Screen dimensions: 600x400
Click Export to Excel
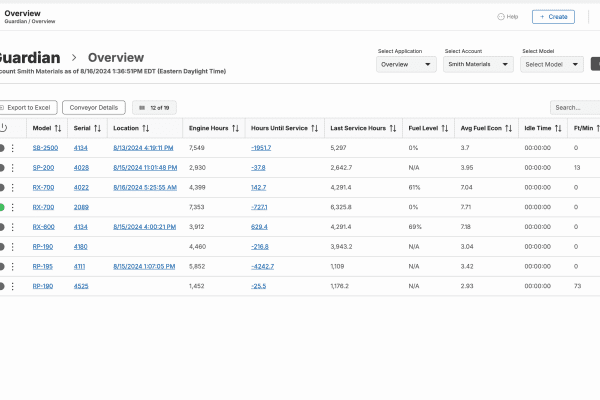28,108
